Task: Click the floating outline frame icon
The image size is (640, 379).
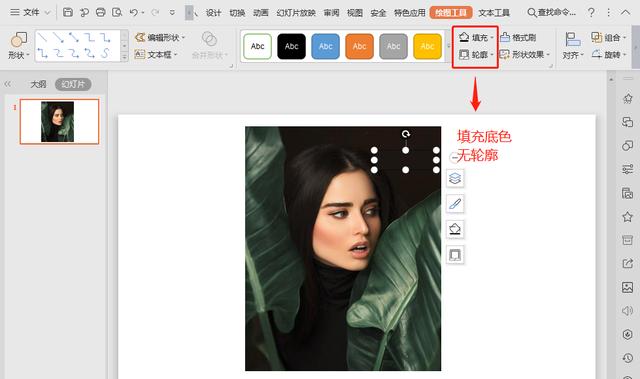Action: (455, 255)
